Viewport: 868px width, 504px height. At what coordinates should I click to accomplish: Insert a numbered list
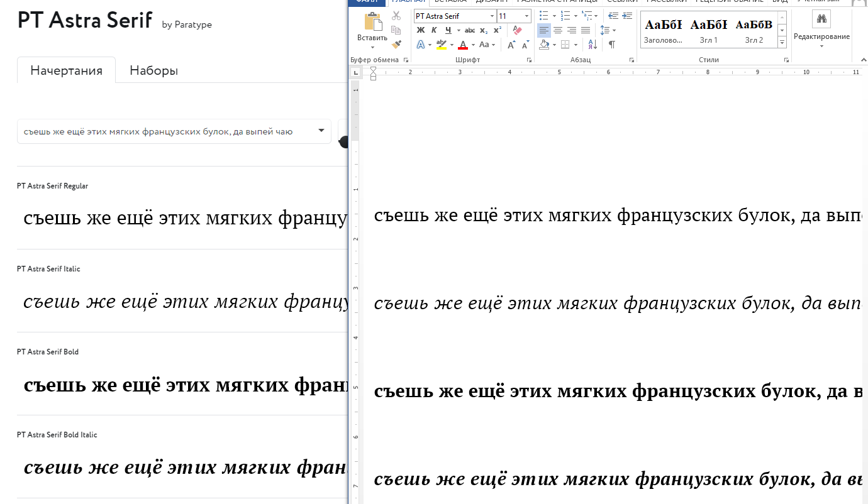pyautogui.click(x=565, y=16)
